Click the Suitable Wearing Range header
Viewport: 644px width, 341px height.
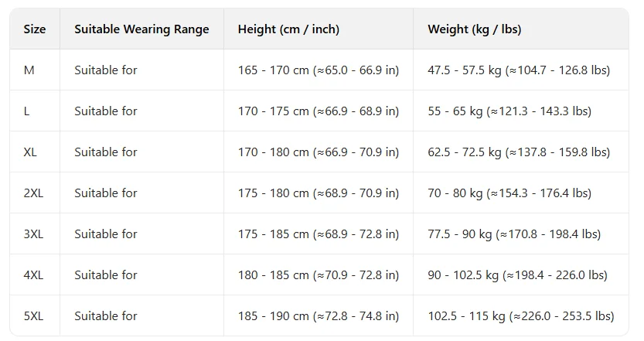click(141, 29)
